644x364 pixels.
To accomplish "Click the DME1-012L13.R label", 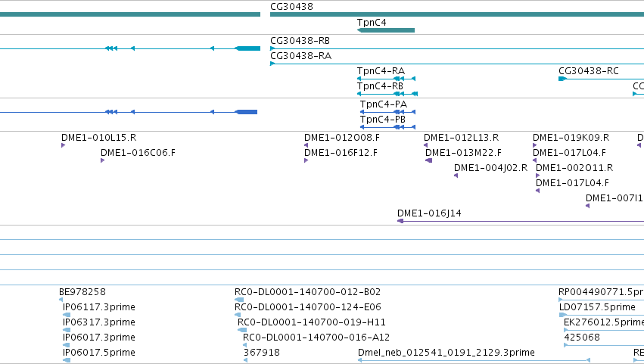I will click(461, 138).
